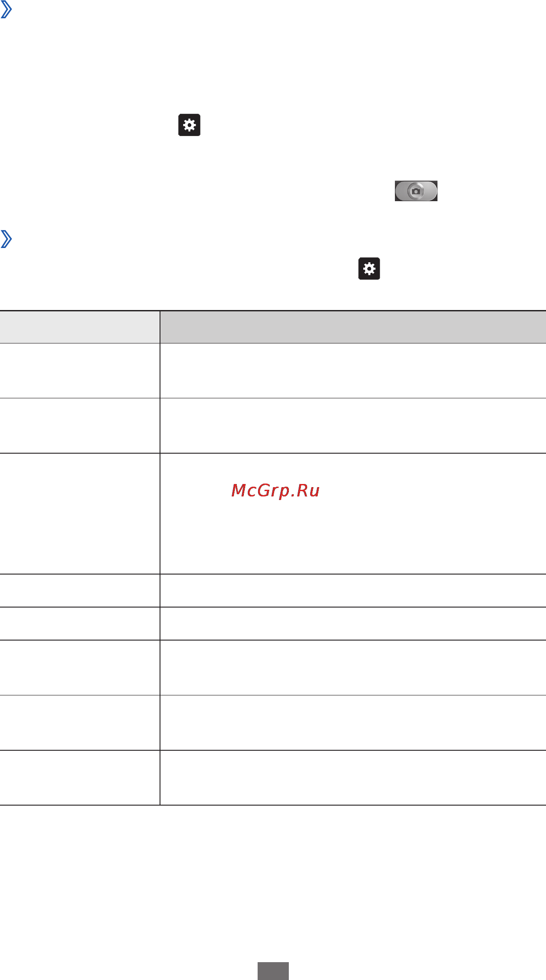The width and height of the screenshot is (546, 980).
Task: Open the McGrp.Ru red watermark link
Action: (x=275, y=491)
